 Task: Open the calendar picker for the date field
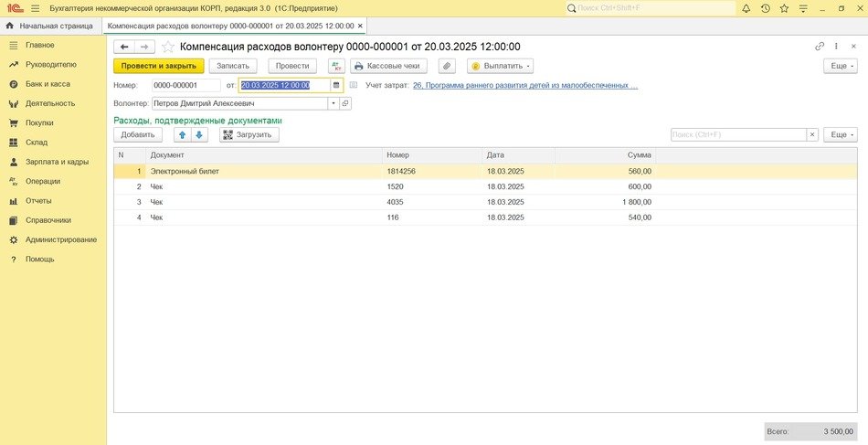(x=336, y=85)
